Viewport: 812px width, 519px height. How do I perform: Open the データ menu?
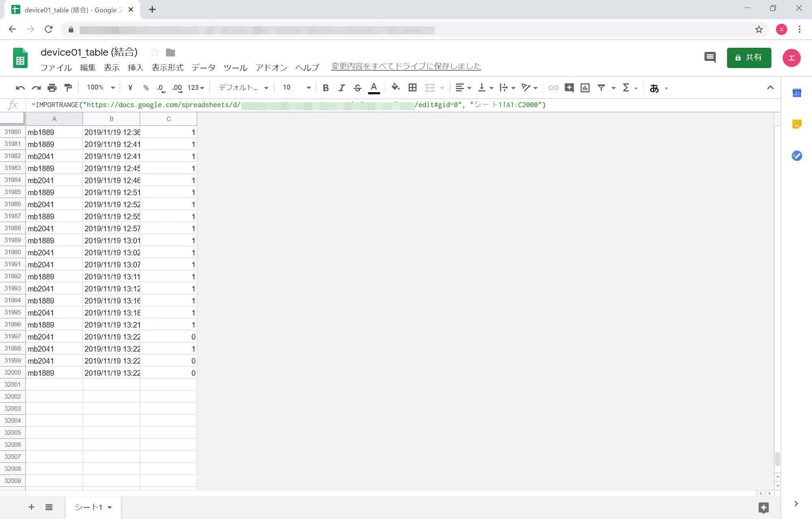(x=203, y=68)
